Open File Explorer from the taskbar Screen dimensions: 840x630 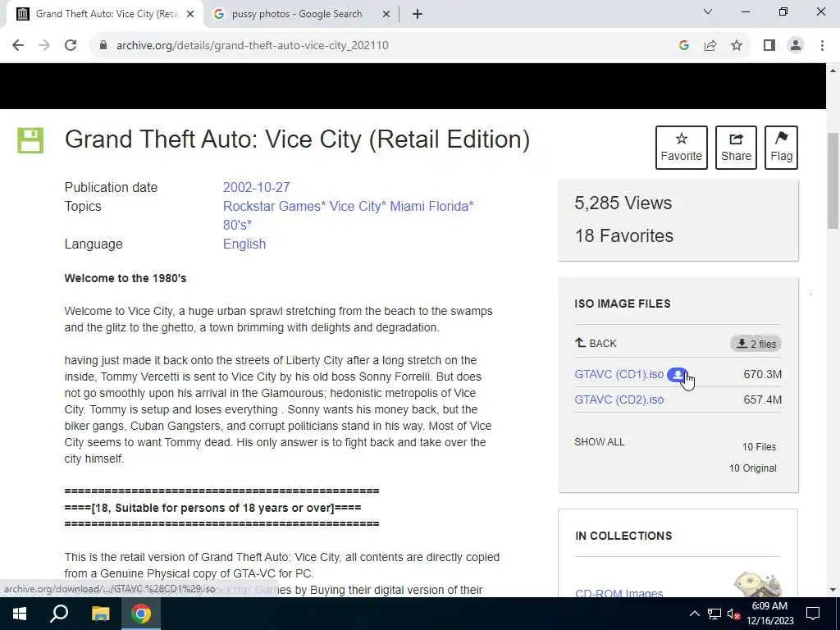click(x=100, y=614)
